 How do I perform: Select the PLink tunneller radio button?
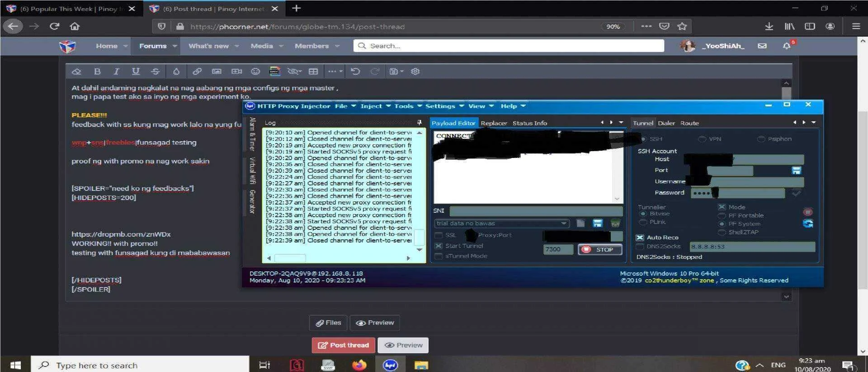tap(643, 222)
